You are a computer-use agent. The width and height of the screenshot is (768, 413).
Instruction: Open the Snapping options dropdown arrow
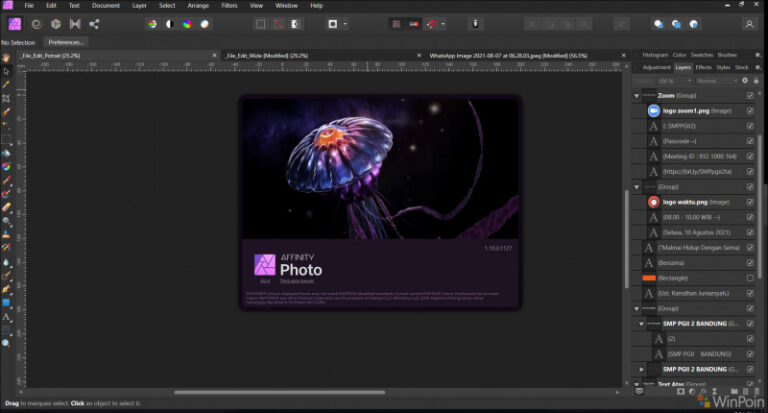point(443,24)
